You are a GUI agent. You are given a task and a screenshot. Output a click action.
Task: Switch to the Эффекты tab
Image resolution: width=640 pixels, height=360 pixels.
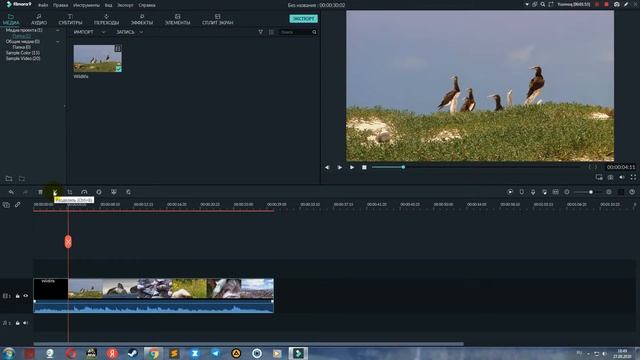click(142, 20)
